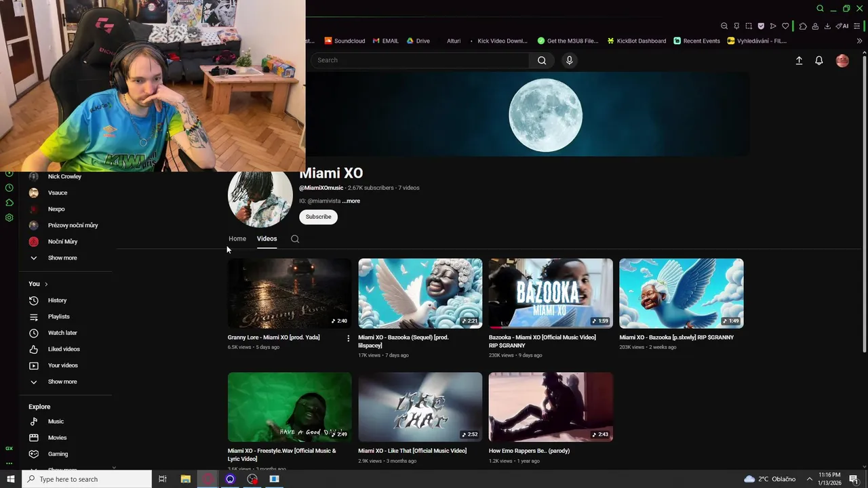The image size is (868, 488).
Task: Switch to the channel Home tab
Action: [x=237, y=239]
